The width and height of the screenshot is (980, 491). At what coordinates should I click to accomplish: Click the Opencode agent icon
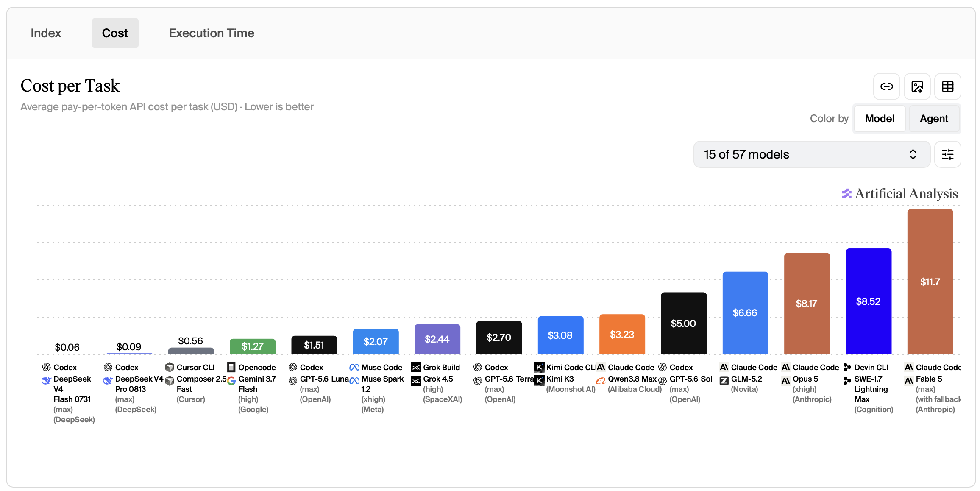click(x=231, y=367)
